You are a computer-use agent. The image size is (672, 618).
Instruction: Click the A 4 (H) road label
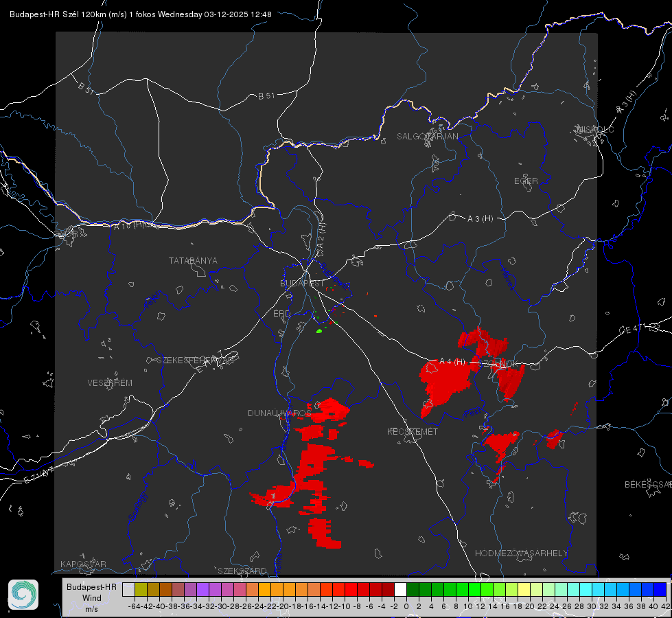point(452,362)
